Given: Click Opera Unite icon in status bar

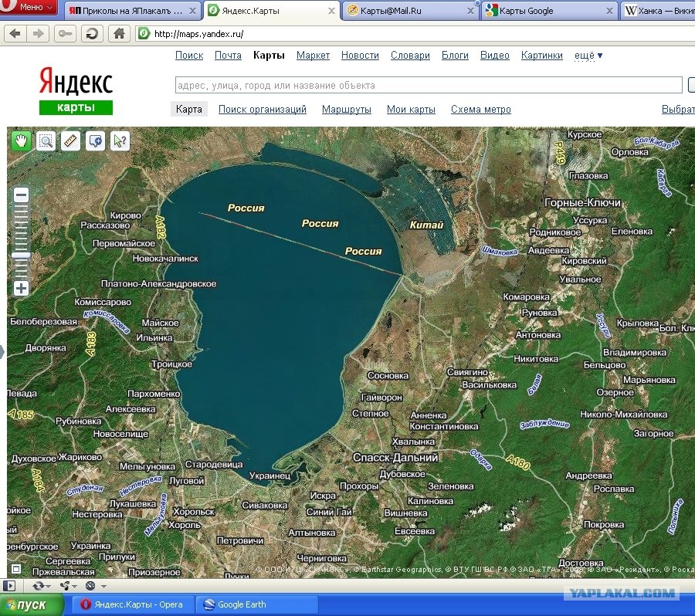Looking at the screenshot, I should 65,586.
